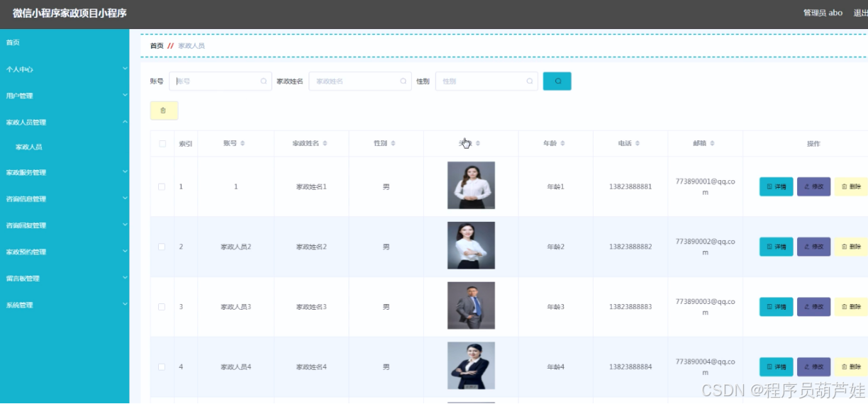Sort table by 电话 column arrows
This screenshot has height=404, width=868.
pyautogui.click(x=638, y=143)
